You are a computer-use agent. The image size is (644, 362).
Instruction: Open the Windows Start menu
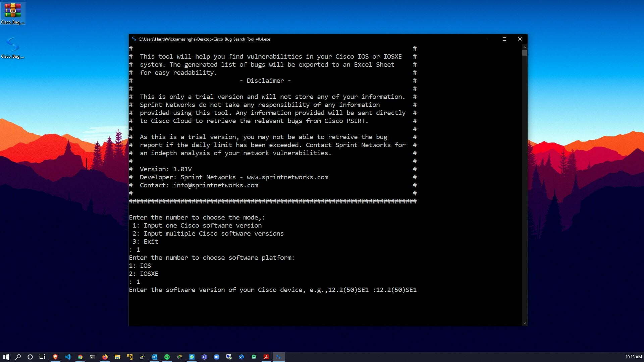[x=6, y=357]
